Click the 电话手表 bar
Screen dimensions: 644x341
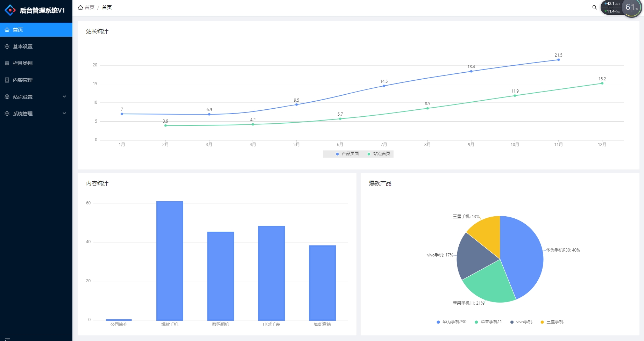[x=271, y=273]
